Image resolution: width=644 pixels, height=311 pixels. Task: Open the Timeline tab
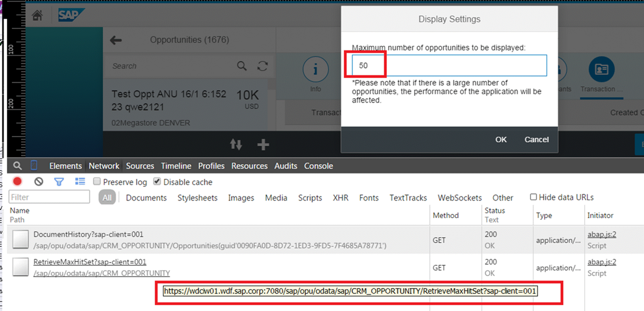176,166
